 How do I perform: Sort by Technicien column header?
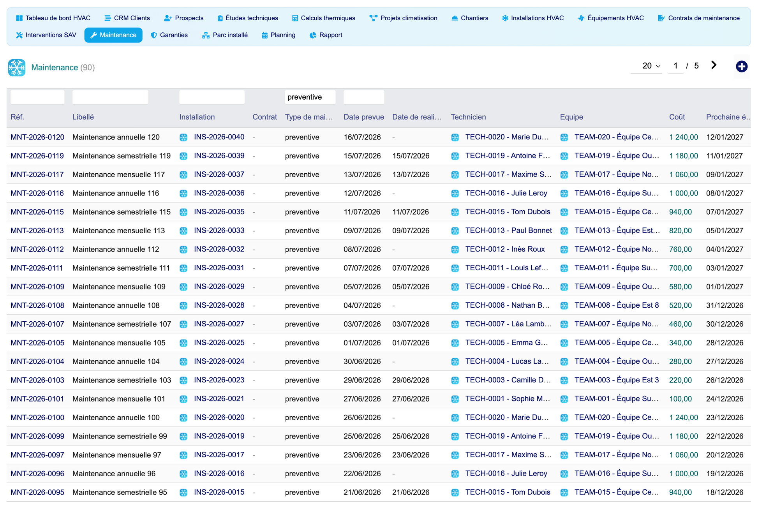tap(468, 117)
